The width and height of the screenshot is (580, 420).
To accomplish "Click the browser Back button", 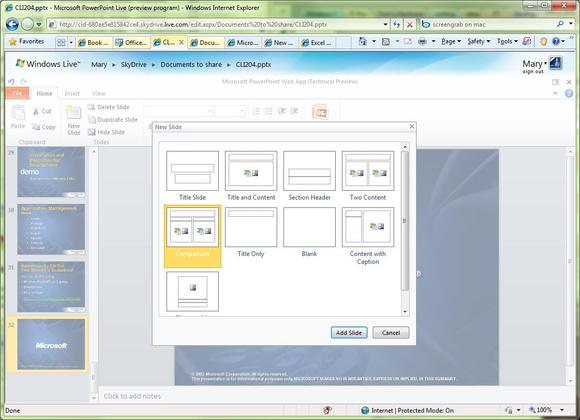I will (12, 24).
